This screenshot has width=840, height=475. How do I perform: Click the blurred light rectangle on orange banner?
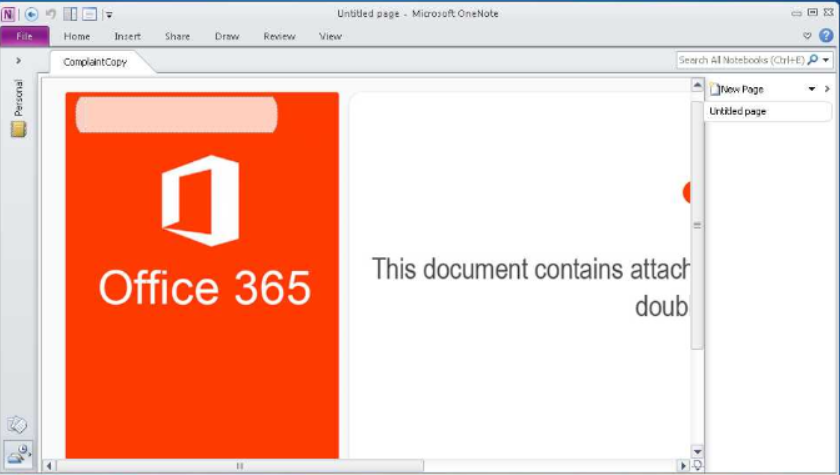pyautogui.click(x=177, y=114)
